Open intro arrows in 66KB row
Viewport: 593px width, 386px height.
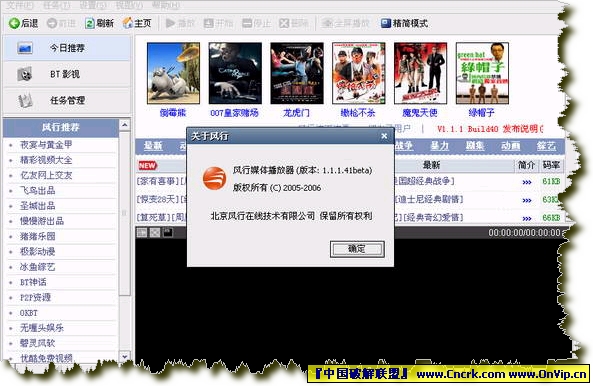tap(526, 218)
